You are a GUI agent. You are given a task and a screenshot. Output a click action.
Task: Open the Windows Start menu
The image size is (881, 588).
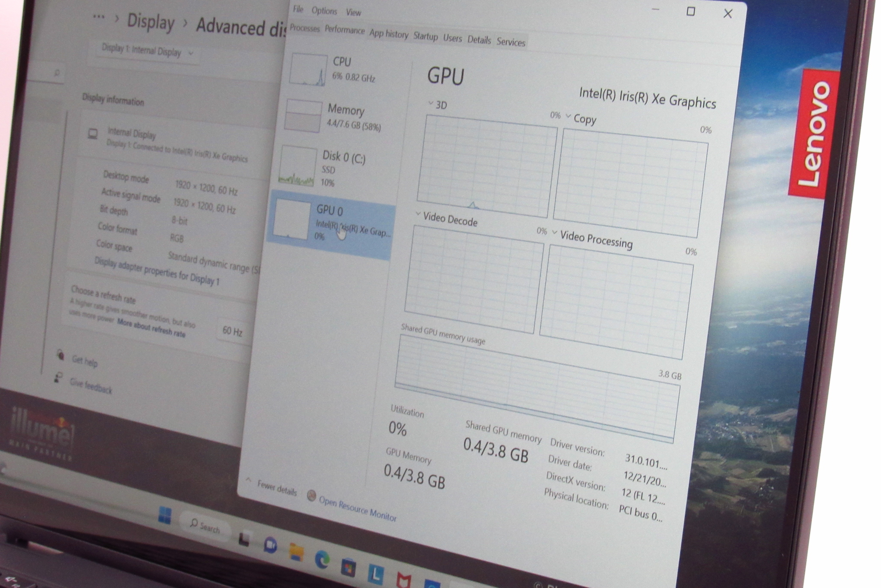pos(164,515)
